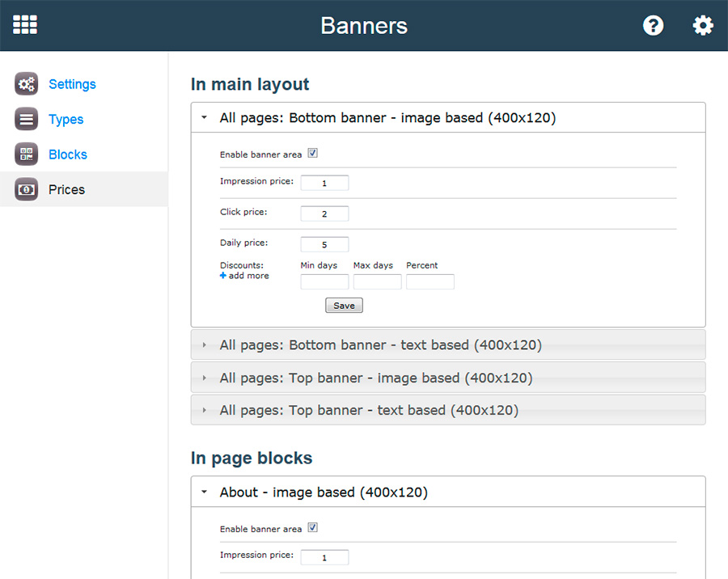Open the Types menu link
Image resolution: width=728 pixels, height=579 pixels.
(66, 120)
